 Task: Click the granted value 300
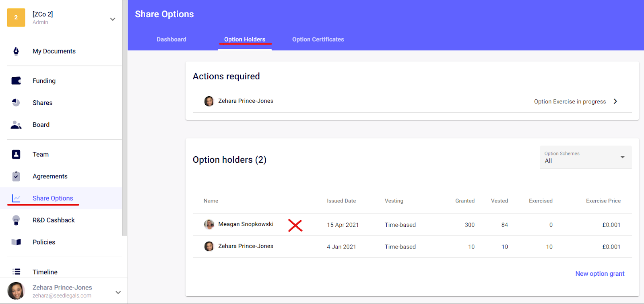470,225
